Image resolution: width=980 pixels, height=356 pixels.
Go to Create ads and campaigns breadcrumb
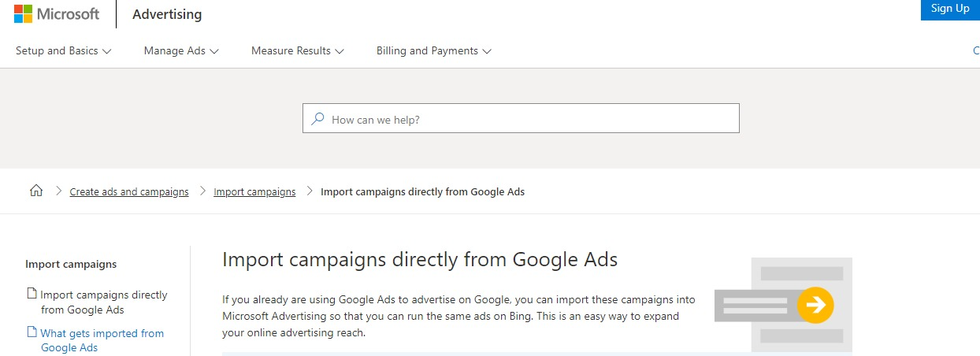pos(129,192)
